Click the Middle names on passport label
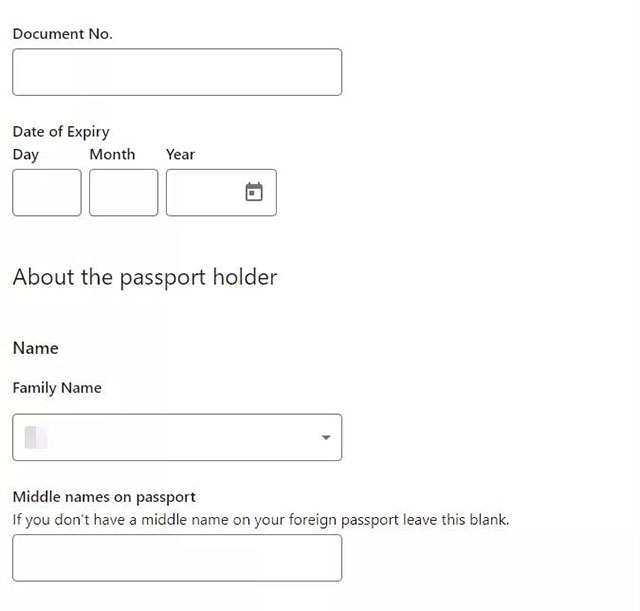640x611 pixels. (x=104, y=497)
